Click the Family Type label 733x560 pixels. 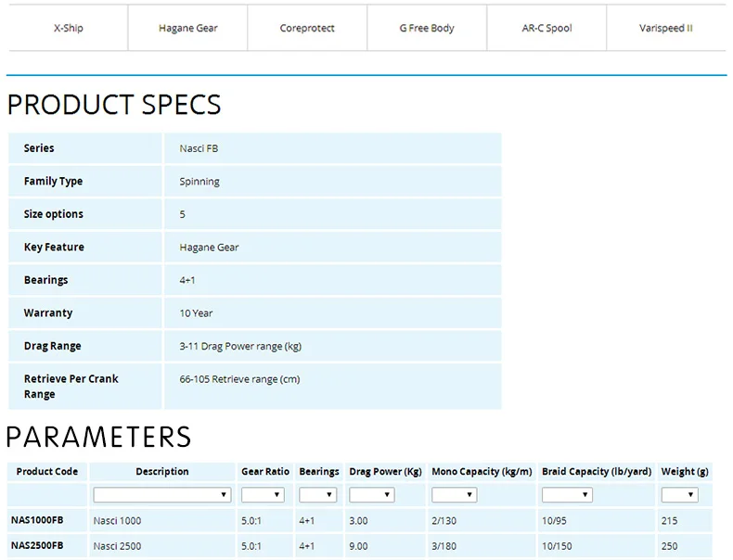(x=53, y=181)
